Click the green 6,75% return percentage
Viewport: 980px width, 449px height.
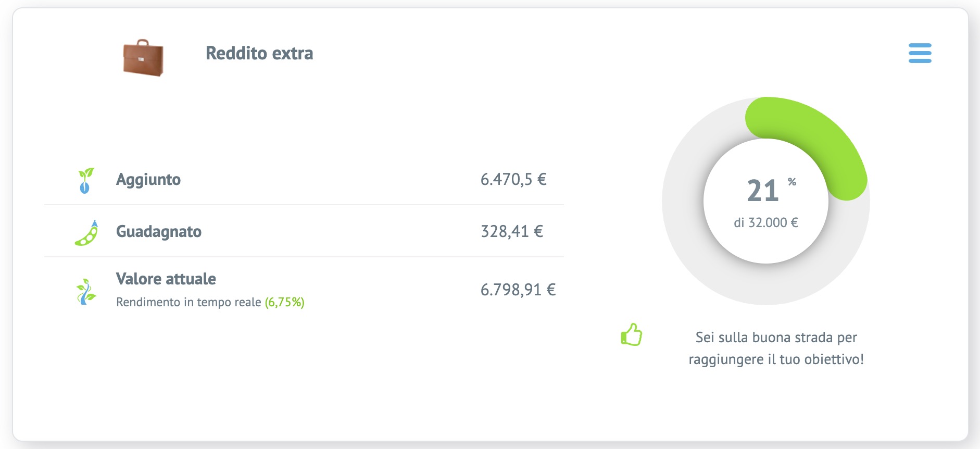pos(285,302)
